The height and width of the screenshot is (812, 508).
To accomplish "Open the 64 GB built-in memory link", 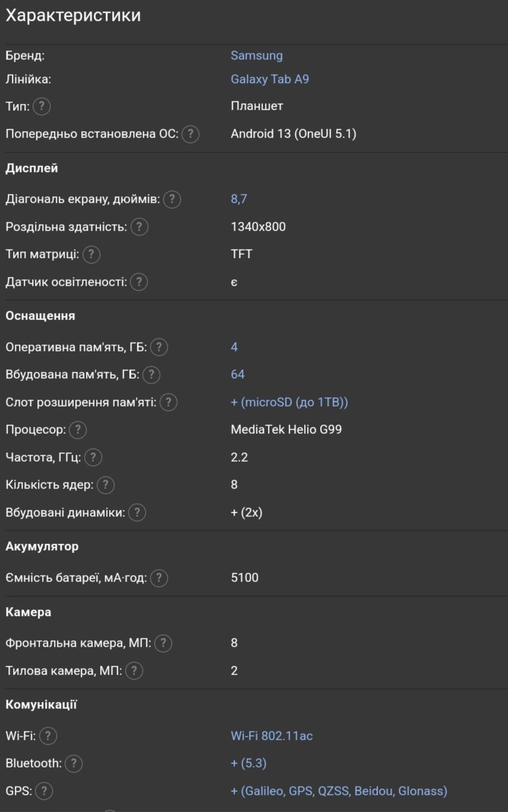I will [x=238, y=375].
